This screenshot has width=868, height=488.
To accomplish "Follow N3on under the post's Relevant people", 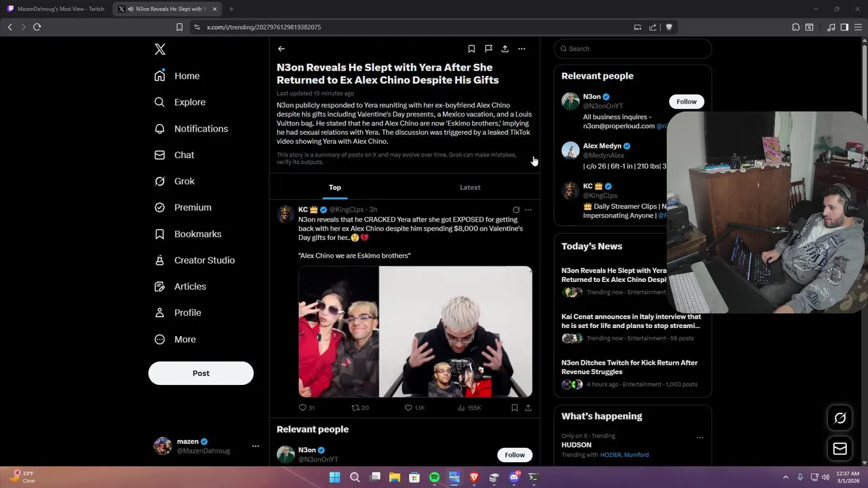I will click(515, 455).
